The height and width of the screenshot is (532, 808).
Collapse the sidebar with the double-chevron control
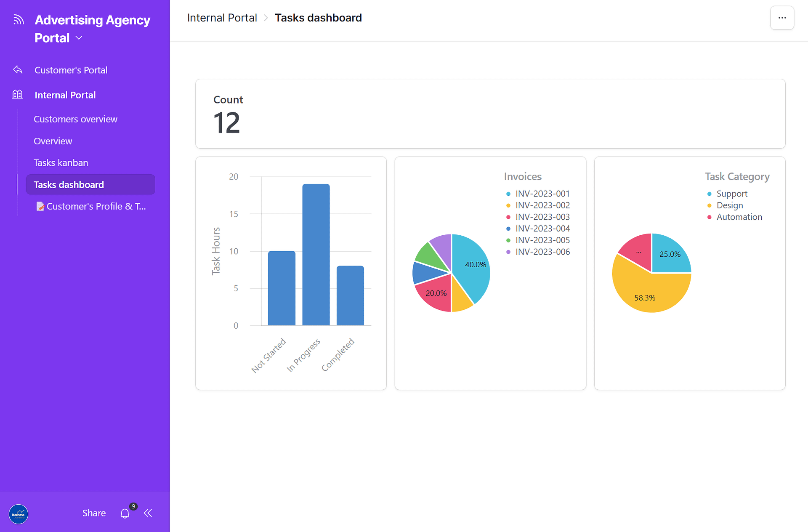tap(148, 513)
